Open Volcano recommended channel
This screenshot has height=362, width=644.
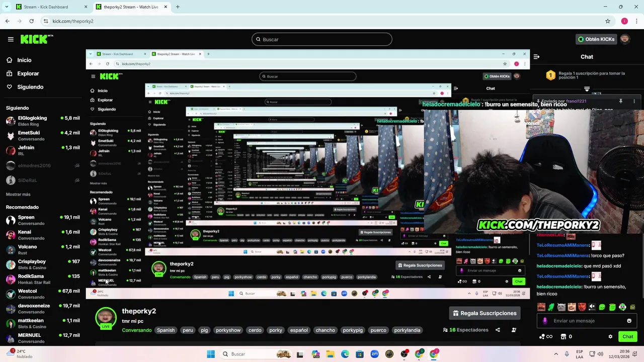(43, 250)
